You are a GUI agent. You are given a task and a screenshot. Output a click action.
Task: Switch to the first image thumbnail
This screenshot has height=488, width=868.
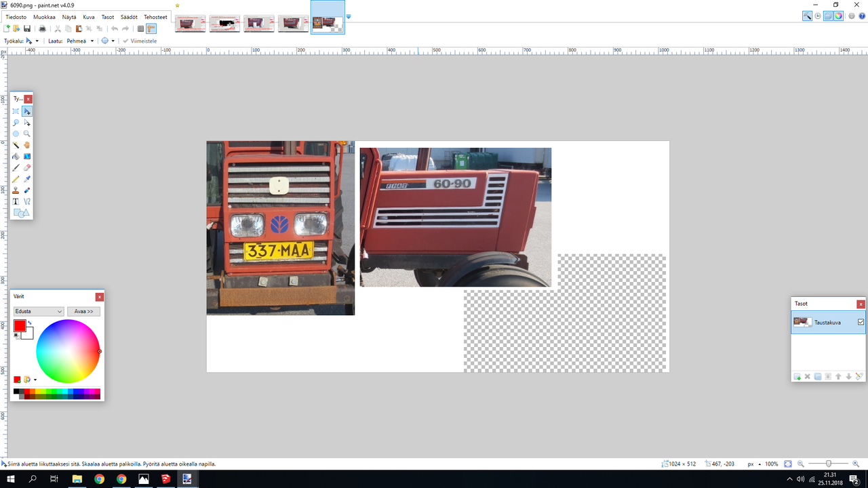click(x=191, y=24)
